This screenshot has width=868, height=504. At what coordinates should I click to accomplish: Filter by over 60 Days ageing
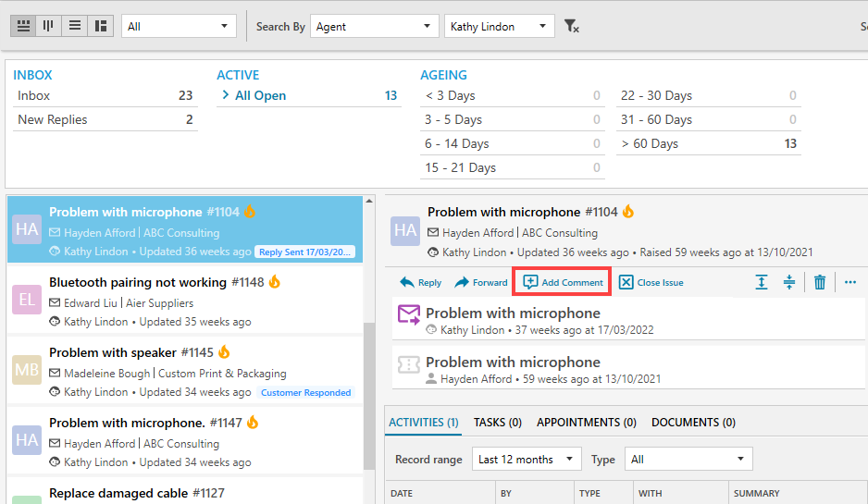pos(709,144)
